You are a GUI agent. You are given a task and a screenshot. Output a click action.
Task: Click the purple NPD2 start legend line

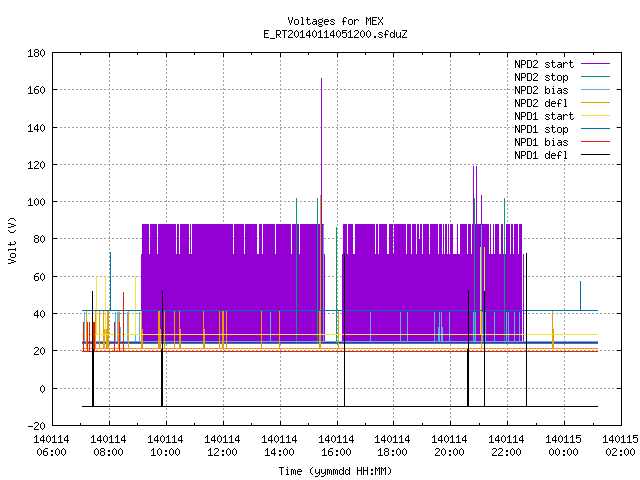[x=595, y=64]
